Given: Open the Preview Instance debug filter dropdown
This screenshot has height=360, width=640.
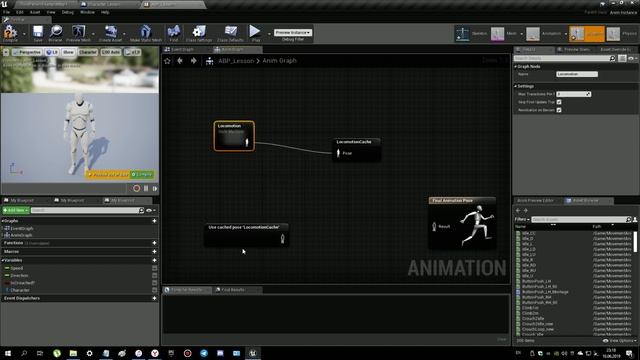Looking at the screenshot, I should tap(293, 32).
